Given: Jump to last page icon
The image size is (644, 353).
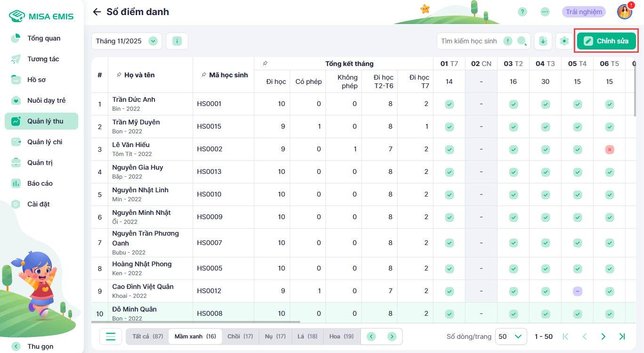Looking at the screenshot, I should (622, 337).
